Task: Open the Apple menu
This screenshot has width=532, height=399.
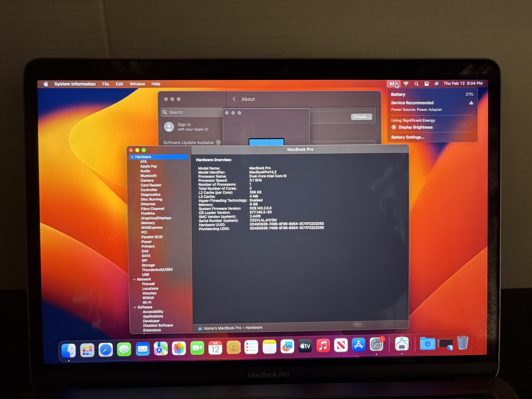Action: coord(46,84)
